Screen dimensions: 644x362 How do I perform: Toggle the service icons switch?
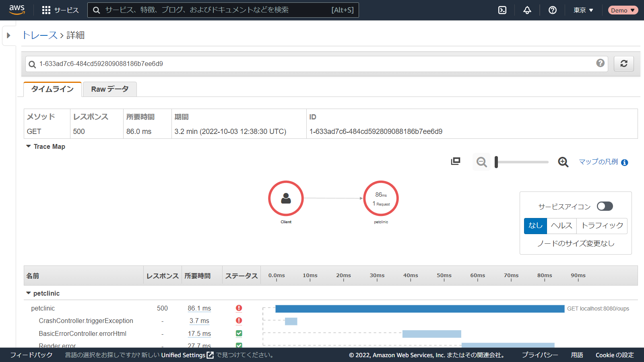coord(605,206)
